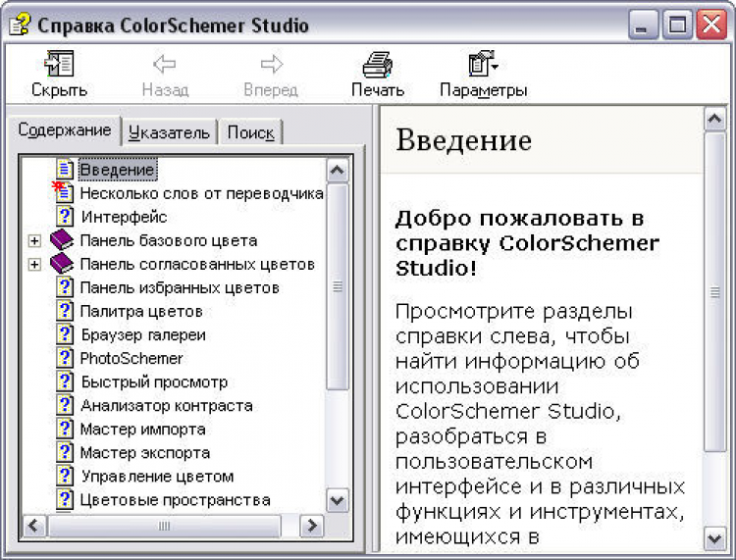Screen dimensions: 736x560
Task: Click the Скрыть (Hide) toolbar icon
Action: (59, 64)
